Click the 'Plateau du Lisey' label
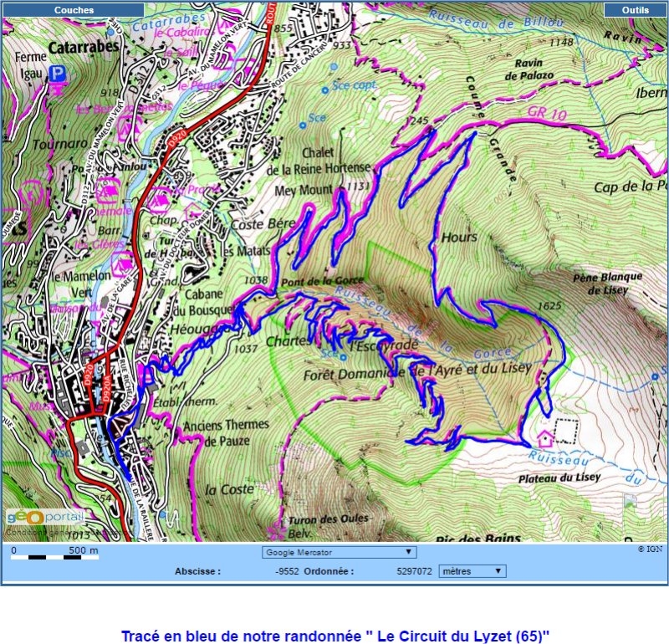The height and width of the screenshot is (644, 669). click(x=559, y=478)
